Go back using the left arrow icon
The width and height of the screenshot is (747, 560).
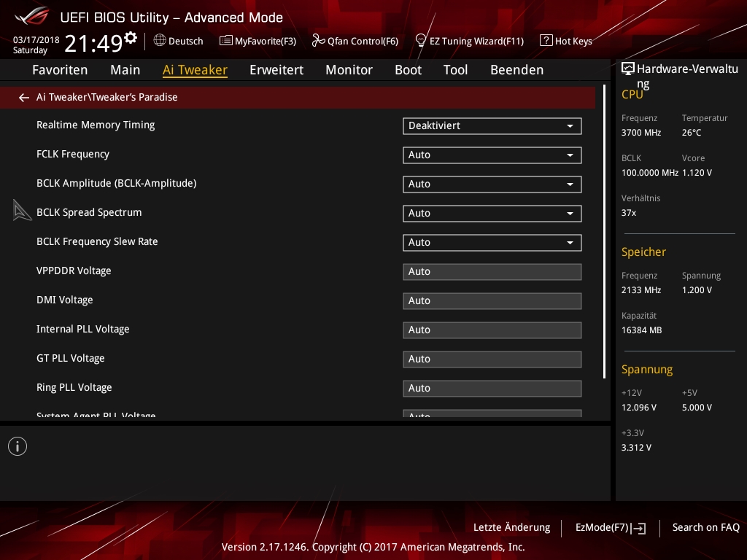(x=24, y=98)
